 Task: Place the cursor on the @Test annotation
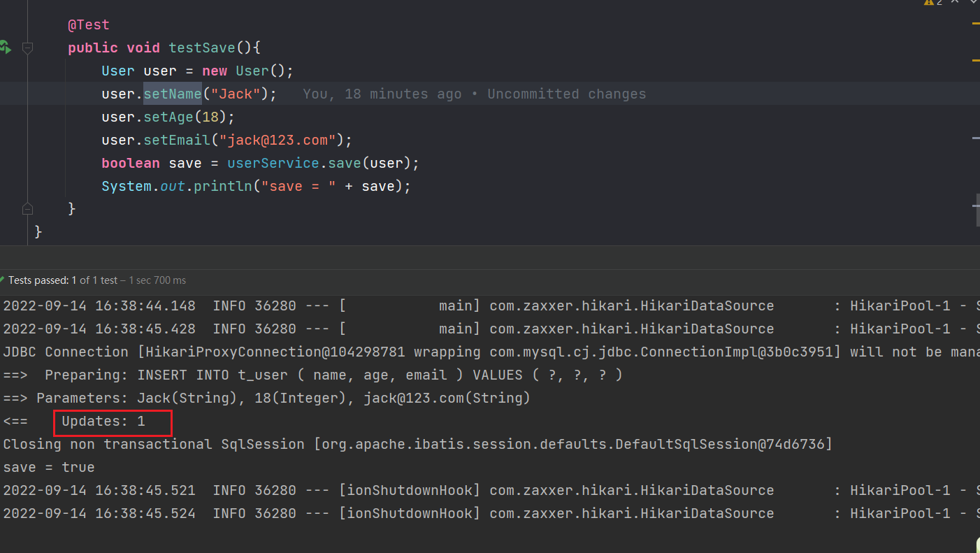88,24
